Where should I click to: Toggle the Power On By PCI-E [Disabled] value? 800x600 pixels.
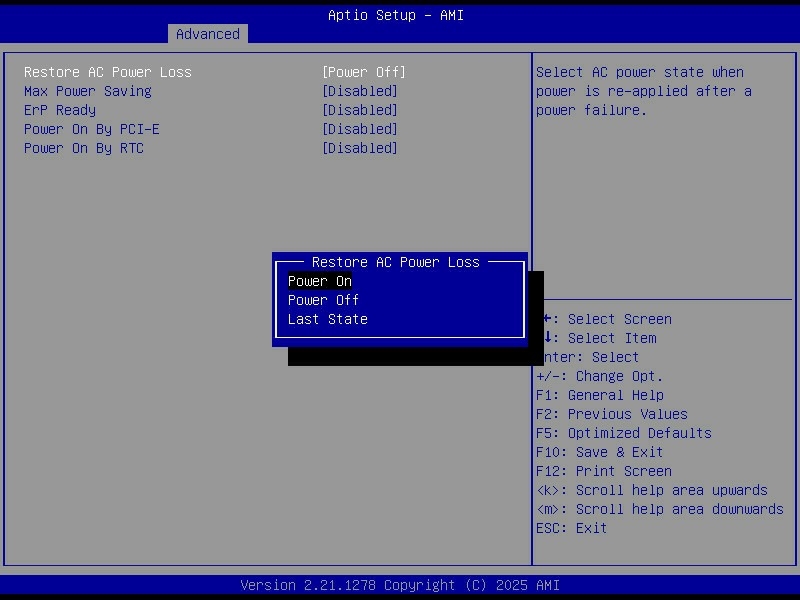point(359,129)
